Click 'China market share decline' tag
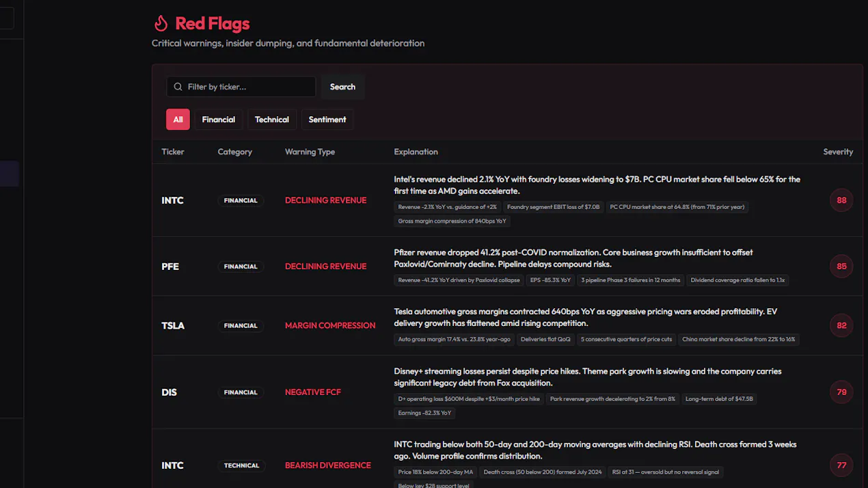Screen dimensions: 868x488 [739, 339]
